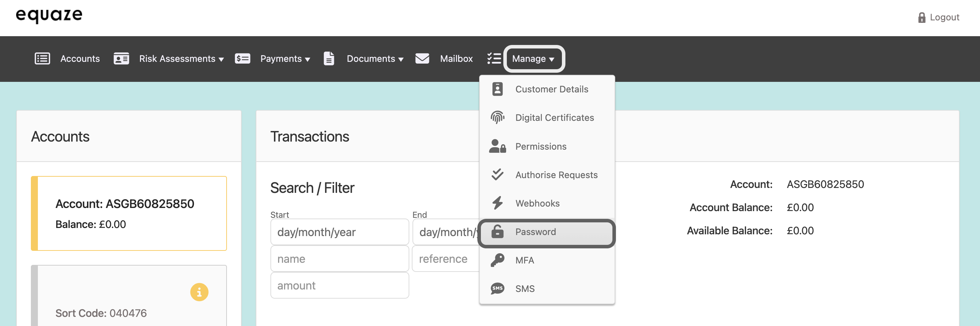Click the envelope Mailbox icon
This screenshot has height=326, width=980.
click(422, 59)
